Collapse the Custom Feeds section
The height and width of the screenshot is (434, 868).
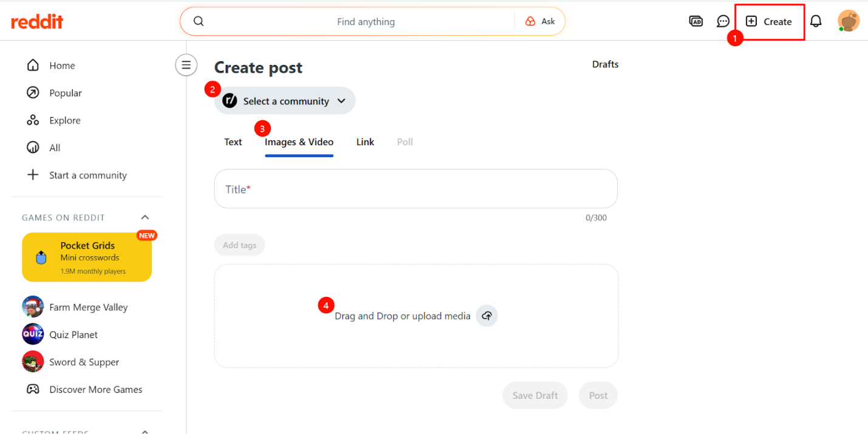(x=145, y=432)
